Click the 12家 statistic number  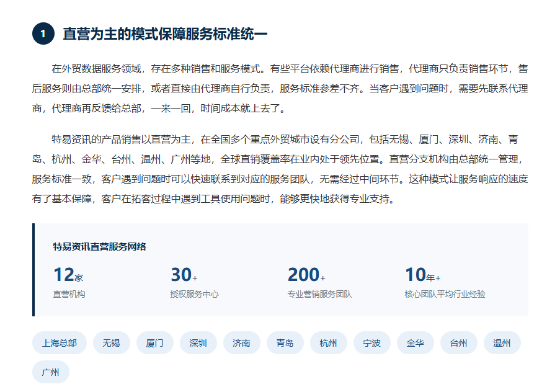[x=68, y=274]
